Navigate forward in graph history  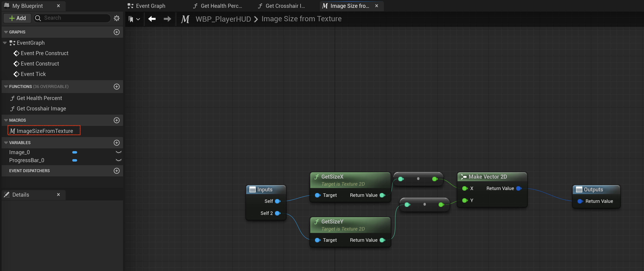[x=167, y=19]
